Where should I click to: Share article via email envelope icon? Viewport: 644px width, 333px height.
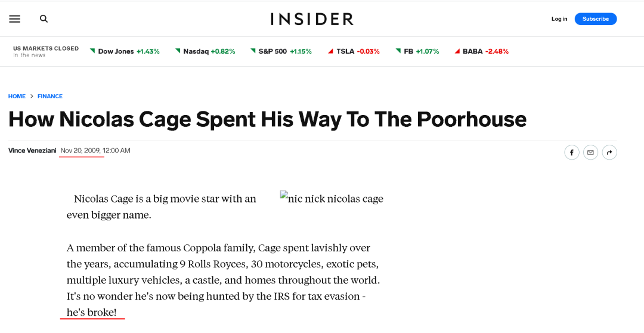(x=590, y=153)
